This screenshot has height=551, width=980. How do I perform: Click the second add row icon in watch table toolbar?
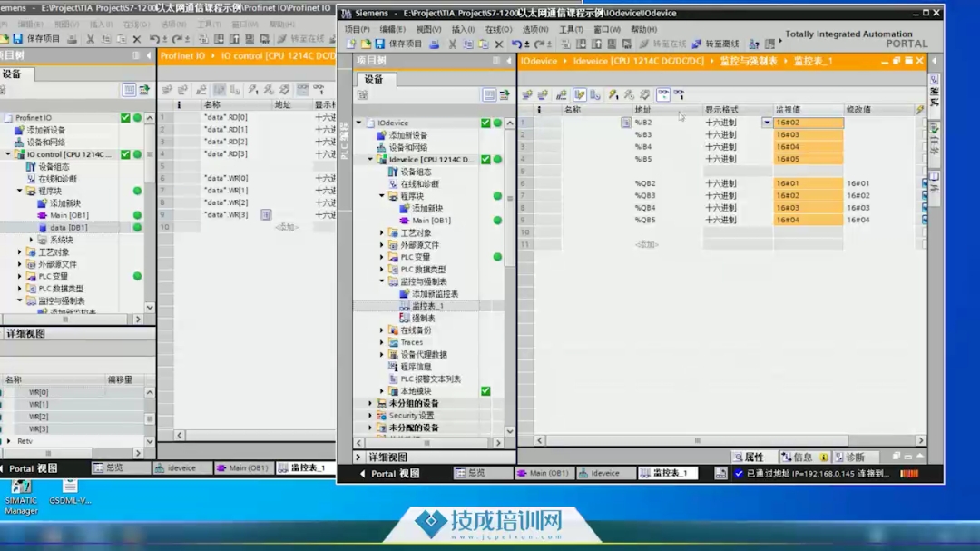point(543,94)
